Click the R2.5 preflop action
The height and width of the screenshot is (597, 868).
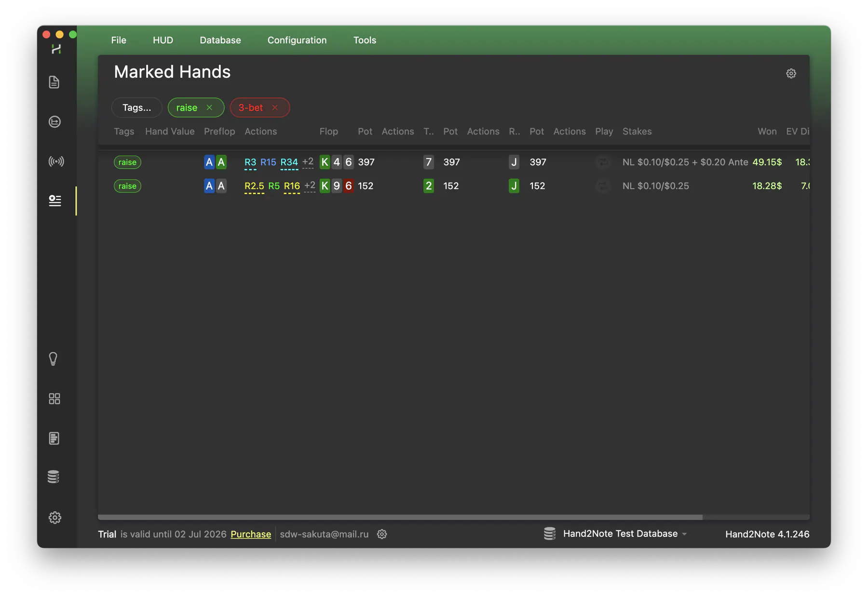(x=254, y=186)
